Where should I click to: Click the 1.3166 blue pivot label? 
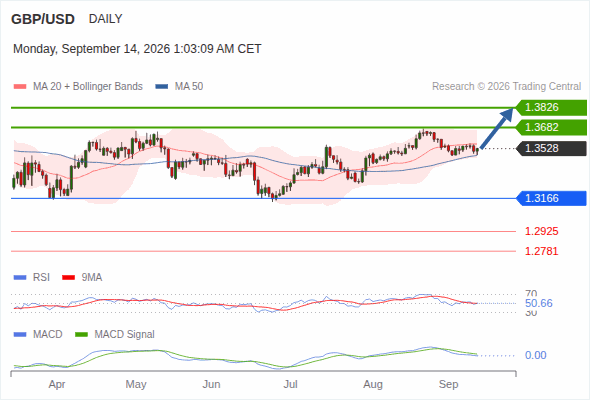[551, 198]
